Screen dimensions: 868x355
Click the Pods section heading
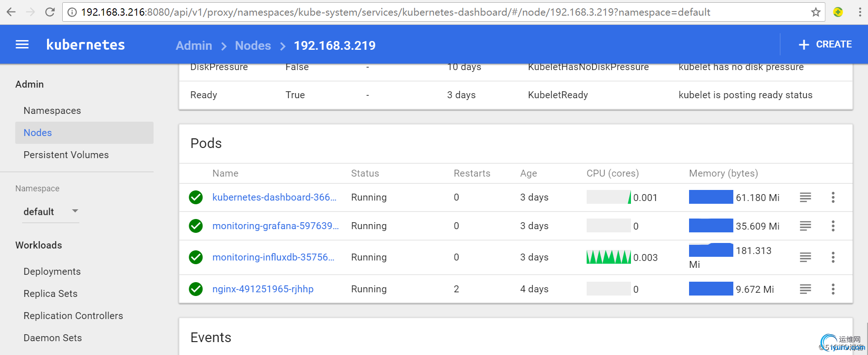coord(206,143)
